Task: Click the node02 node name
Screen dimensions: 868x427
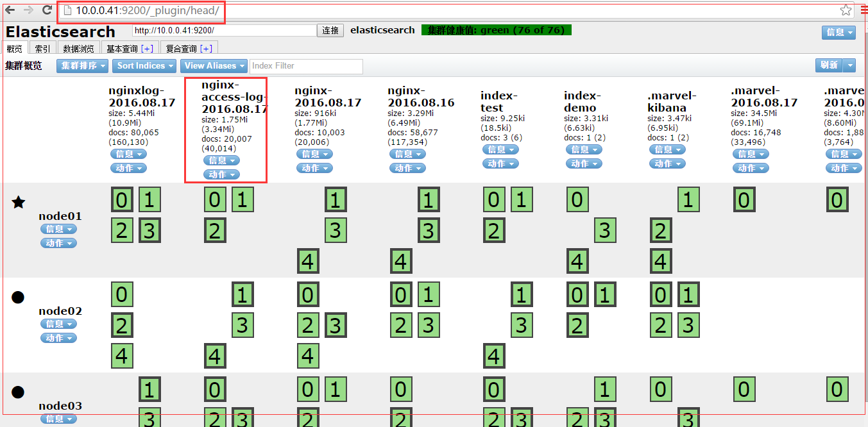Action: [x=60, y=311]
